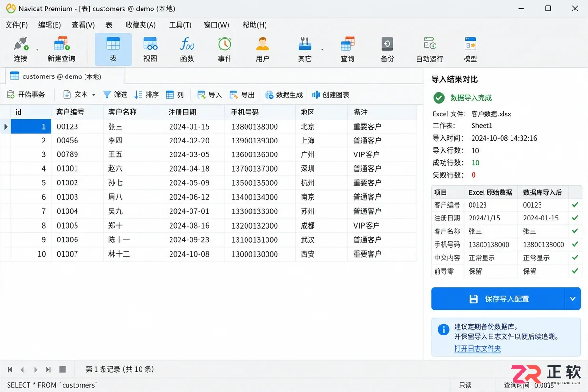588x392 pixels.
Task: Click the 排序 sort button
Action: click(147, 95)
